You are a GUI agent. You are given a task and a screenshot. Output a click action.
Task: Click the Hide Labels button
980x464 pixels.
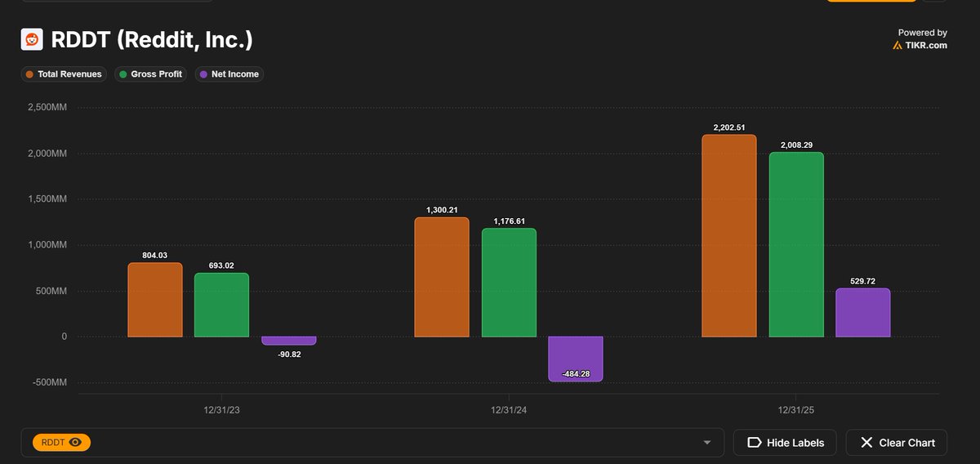(x=784, y=443)
